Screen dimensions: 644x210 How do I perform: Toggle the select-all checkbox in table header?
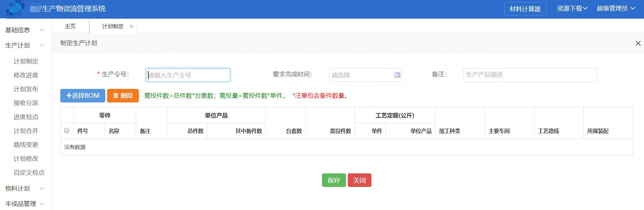67,131
